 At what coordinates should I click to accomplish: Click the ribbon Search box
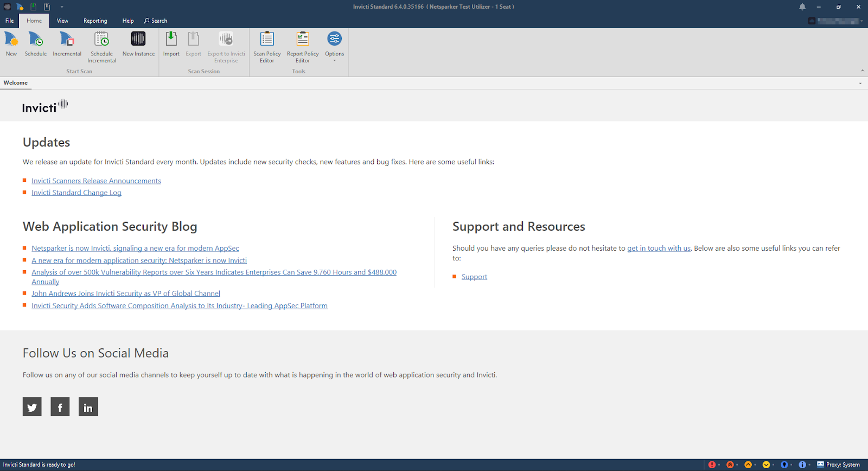tap(156, 21)
